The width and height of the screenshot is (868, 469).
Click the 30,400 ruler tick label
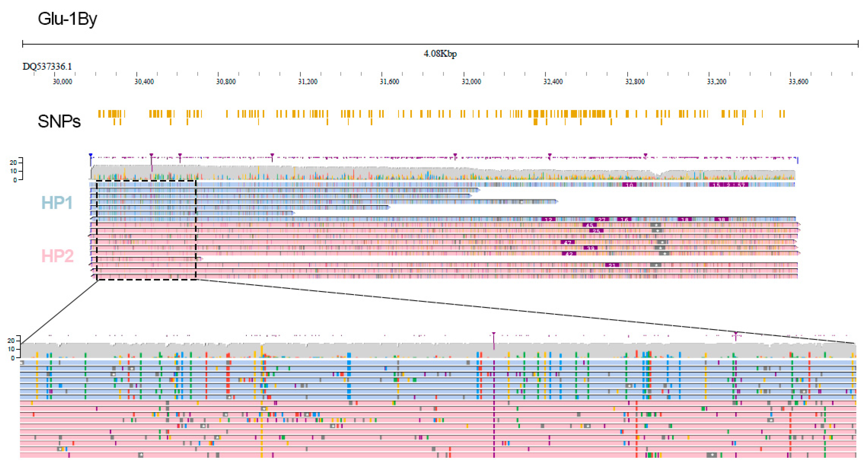[144, 82]
